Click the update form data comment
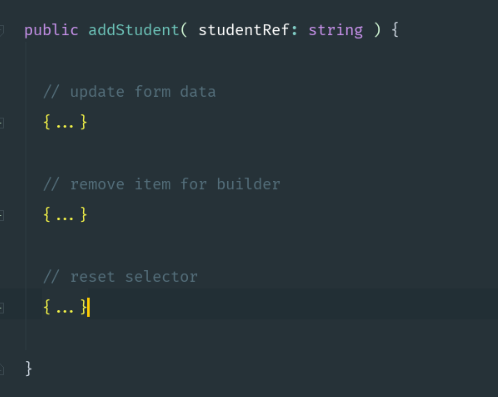Viewport: 498px width, 397px height. pyautogui.click(x=130, y=92)
